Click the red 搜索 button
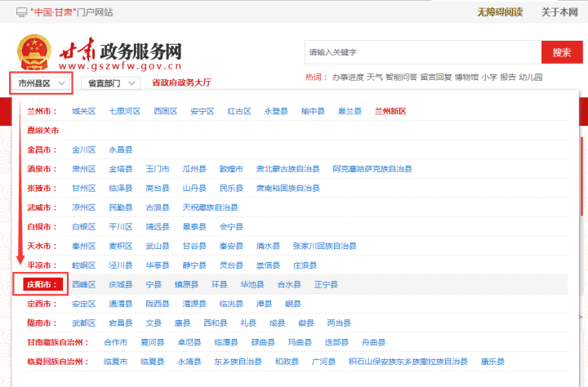The image size is (588, 387). [x=561, y=51]
